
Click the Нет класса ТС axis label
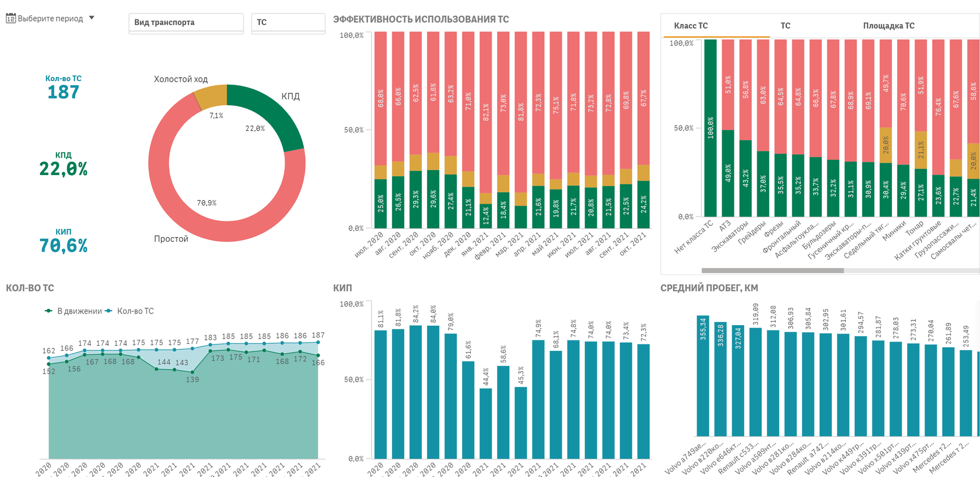694,237
